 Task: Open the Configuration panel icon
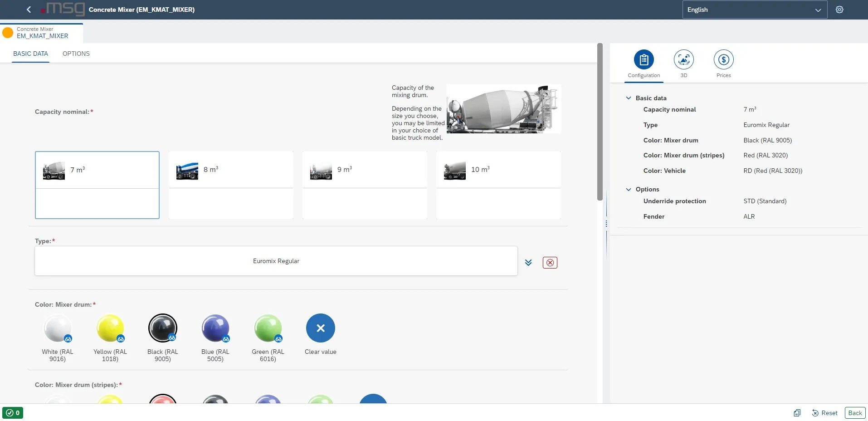[644, 60]
